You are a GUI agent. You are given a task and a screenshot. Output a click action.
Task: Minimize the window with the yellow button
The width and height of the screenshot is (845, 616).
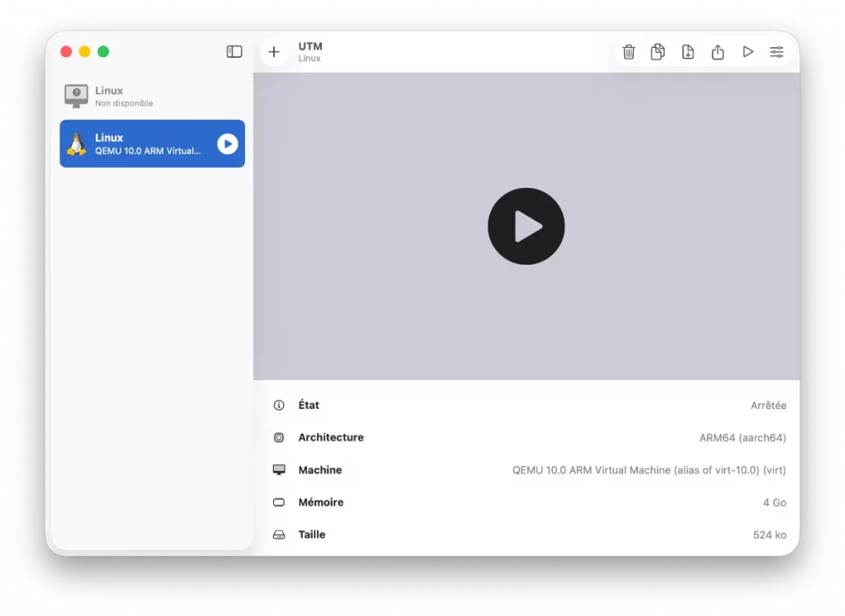coord(85,52)
